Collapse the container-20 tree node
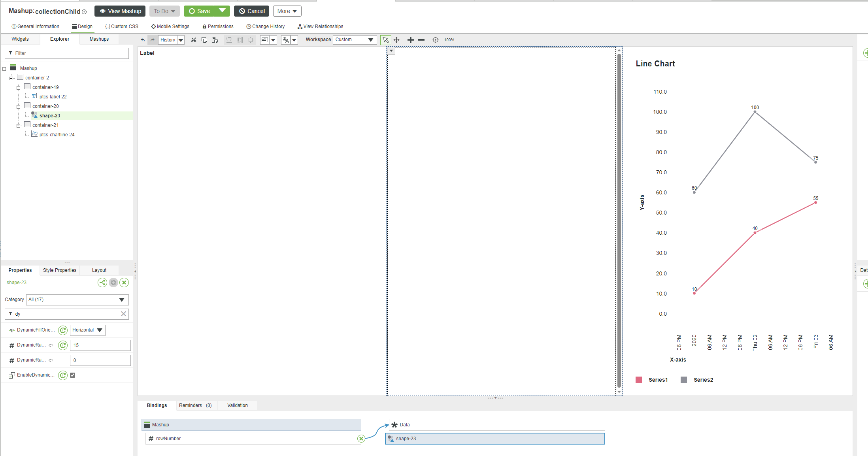The height and width of the screenshot is (456, 868). 18,106
